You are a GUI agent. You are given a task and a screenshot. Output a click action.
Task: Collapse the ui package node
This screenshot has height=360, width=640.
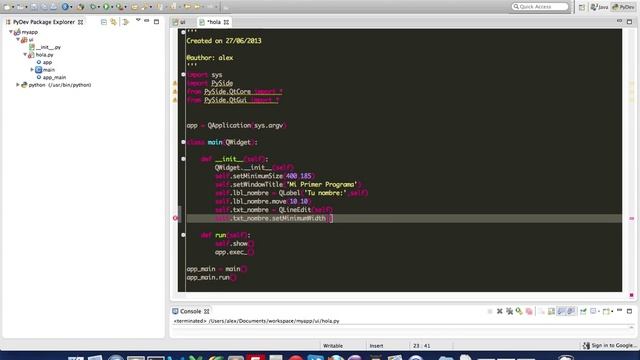click(18, 40)
